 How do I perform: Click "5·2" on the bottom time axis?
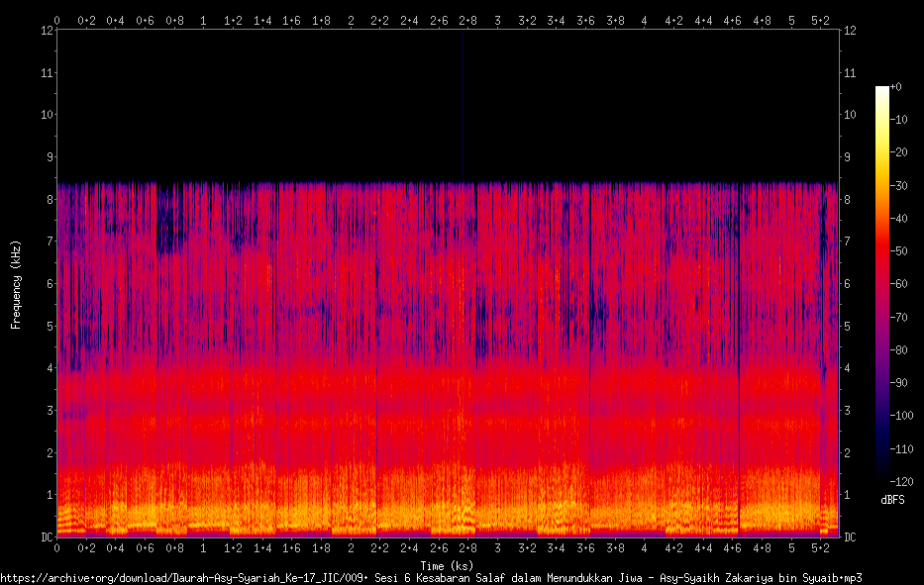[820, 548]
